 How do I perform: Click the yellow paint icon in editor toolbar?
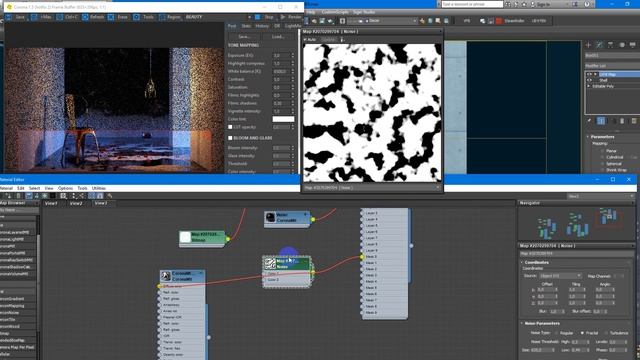pyautogui.click(x=109, y=196)
